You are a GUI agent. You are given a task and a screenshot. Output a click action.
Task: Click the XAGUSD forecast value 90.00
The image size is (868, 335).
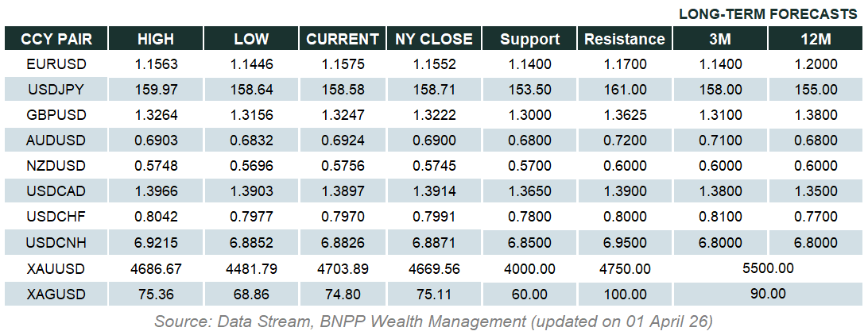[768, 295]
